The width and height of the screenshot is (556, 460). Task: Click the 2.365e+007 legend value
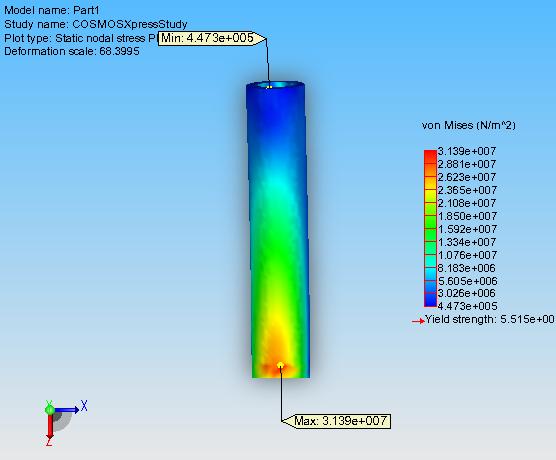tap(467, 190)
